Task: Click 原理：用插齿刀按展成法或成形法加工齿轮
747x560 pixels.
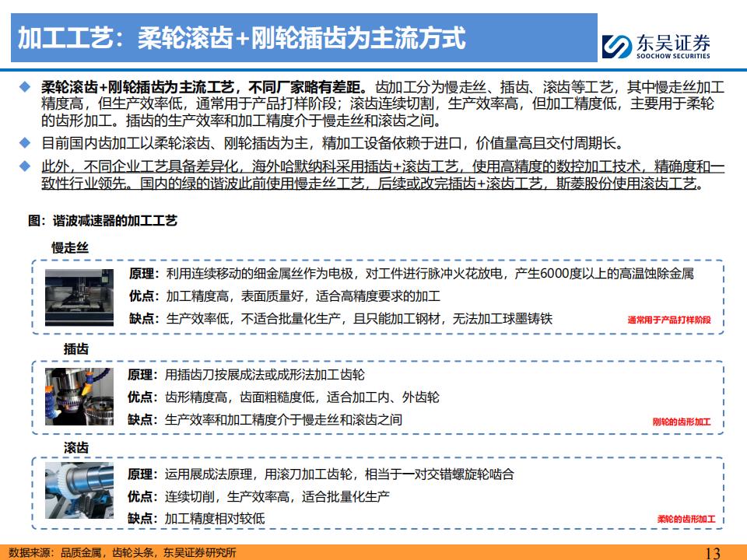Action: pos(246,375)
